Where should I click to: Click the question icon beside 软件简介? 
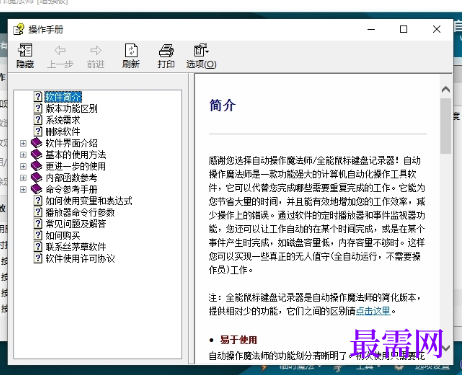point(38,97)
